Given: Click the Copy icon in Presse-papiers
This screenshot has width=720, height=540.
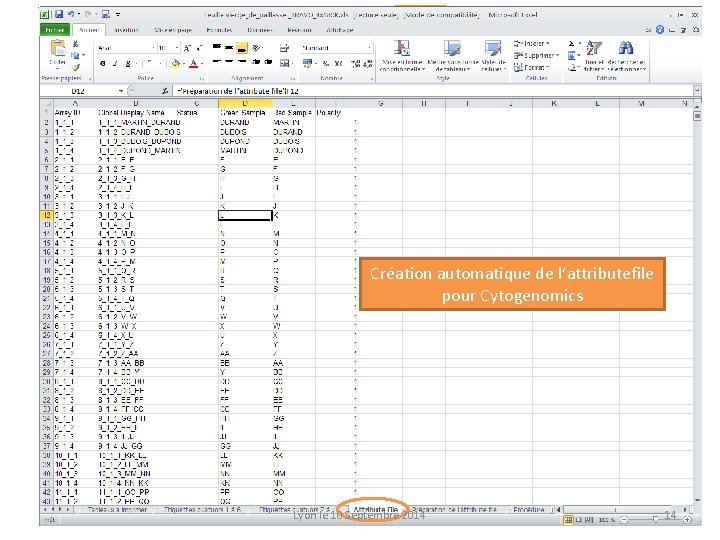Looking at the screenshot, I should [x=75, y=55].
